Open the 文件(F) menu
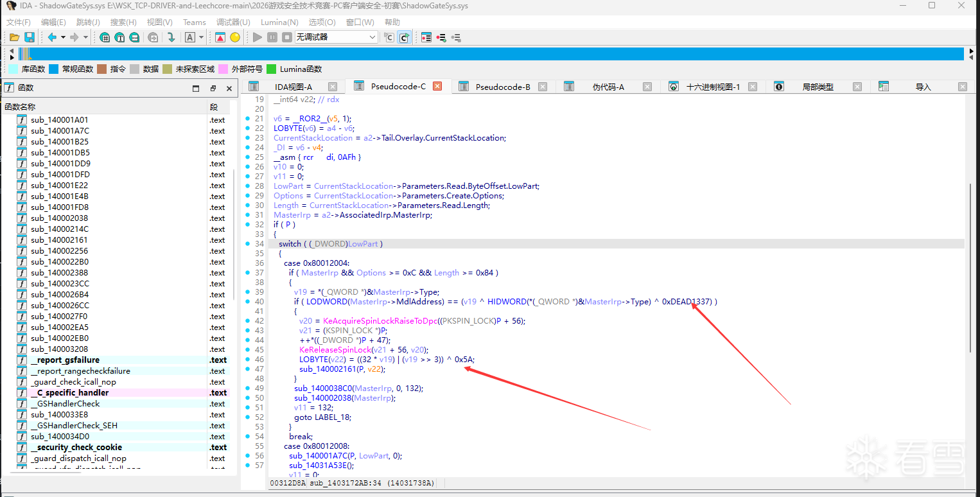The width and height of the screenshot is (980, 497). click(x=19, y=22)
